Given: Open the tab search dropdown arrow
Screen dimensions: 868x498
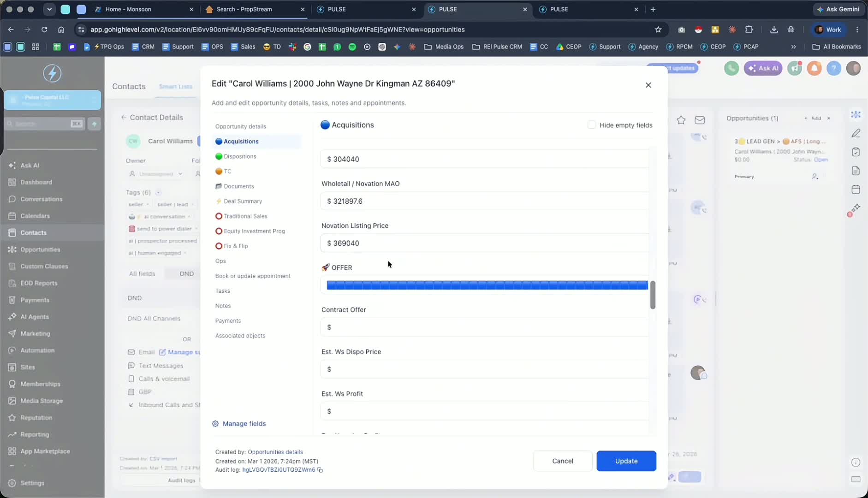Looking at the screenshot, I should coord(49,9).
